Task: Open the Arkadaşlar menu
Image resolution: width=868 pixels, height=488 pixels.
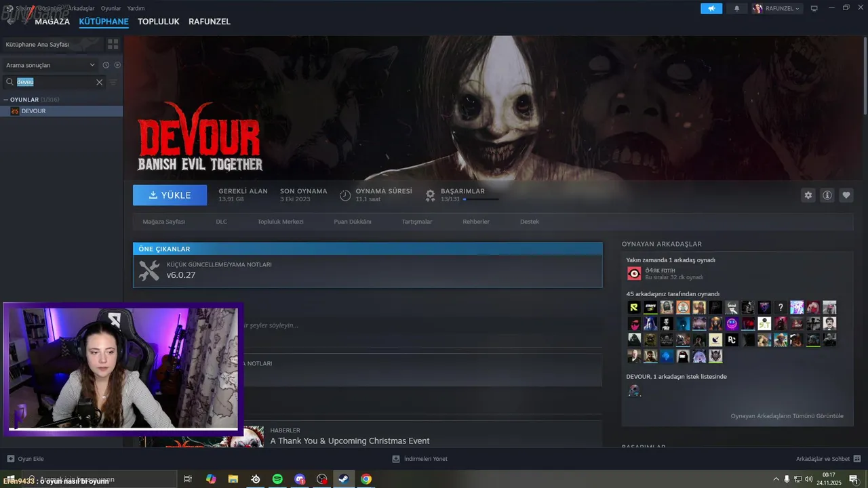Action: (81, 8)
